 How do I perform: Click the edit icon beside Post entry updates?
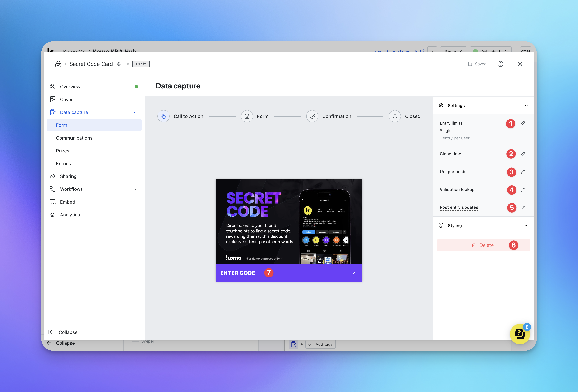[x=523, y=208]
